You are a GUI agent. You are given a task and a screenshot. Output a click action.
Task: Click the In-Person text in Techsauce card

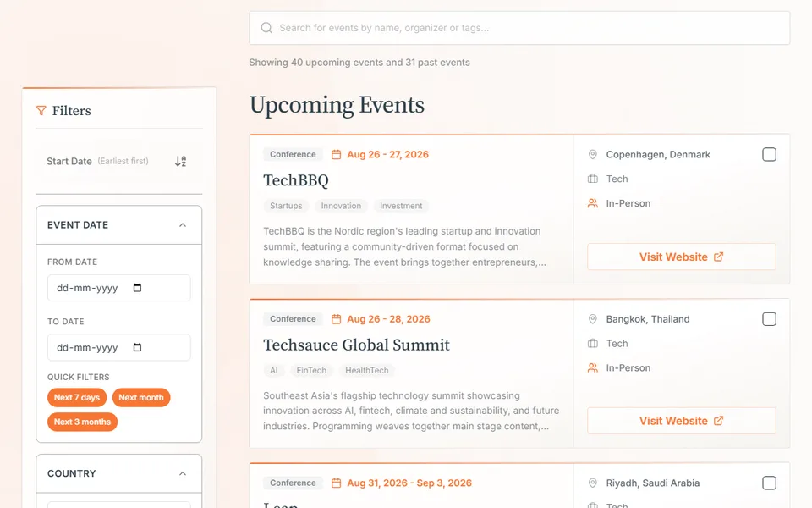pyautogui.click(x=628, y=367)
